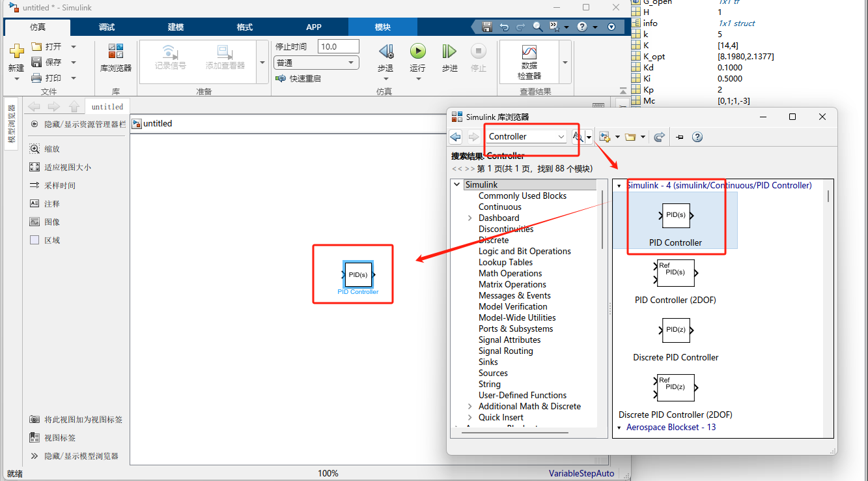Click the 缩放 zoom icon in palette
Viewport: 868px width, 481px height.
[35, 149]
